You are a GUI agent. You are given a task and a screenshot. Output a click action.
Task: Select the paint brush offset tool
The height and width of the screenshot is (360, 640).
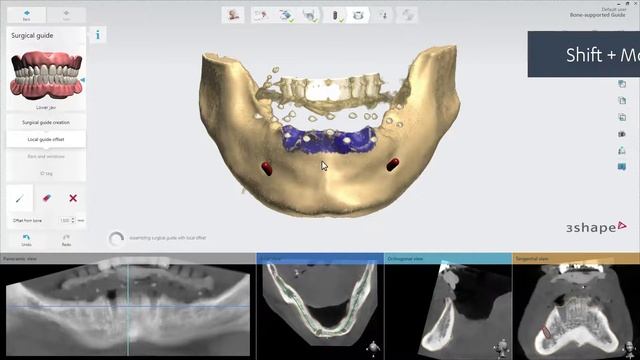[20, 198]
